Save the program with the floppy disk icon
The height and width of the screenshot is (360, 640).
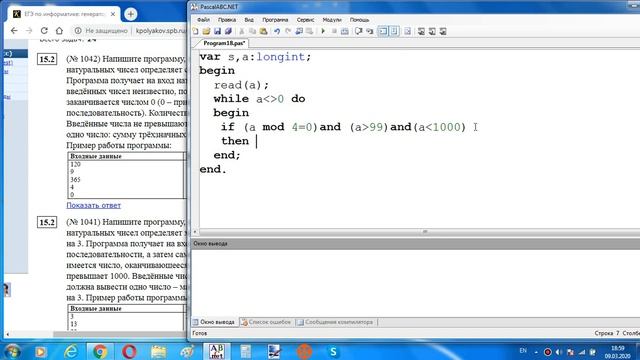coord(217,31)
